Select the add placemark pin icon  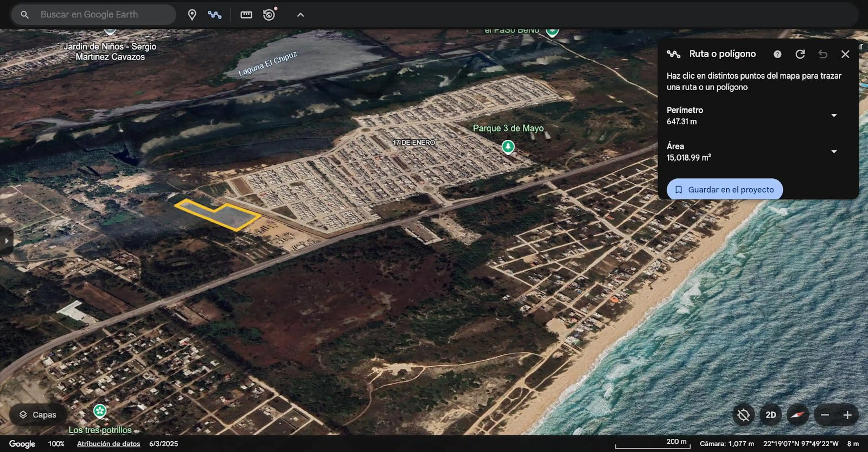[x=192, y=15]
